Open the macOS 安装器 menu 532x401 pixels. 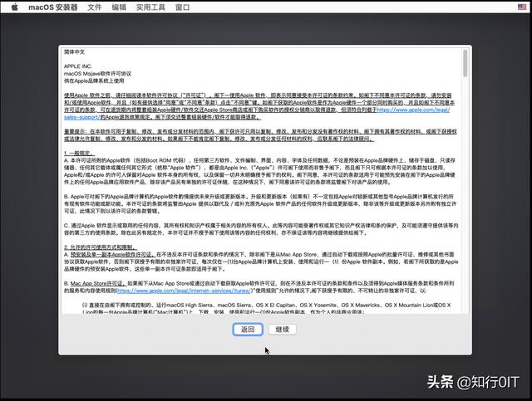pyautogui.click(x=53, y=7)
